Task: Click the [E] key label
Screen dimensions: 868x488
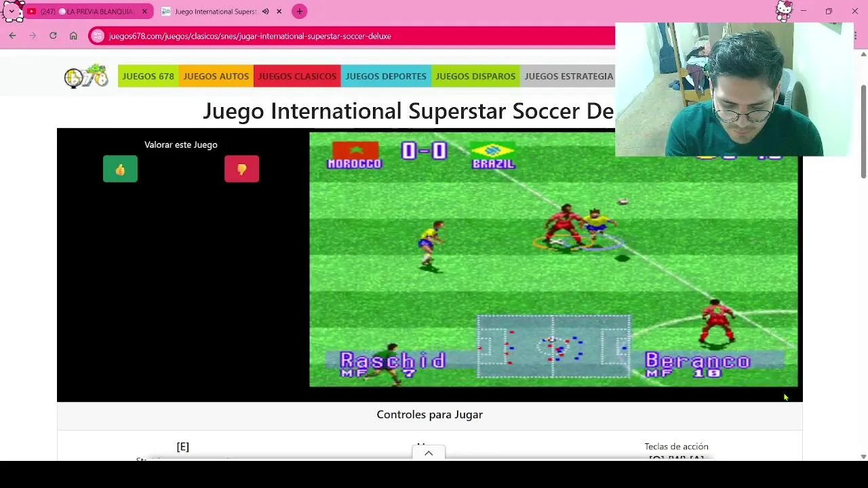Action: tap(182, 447)
